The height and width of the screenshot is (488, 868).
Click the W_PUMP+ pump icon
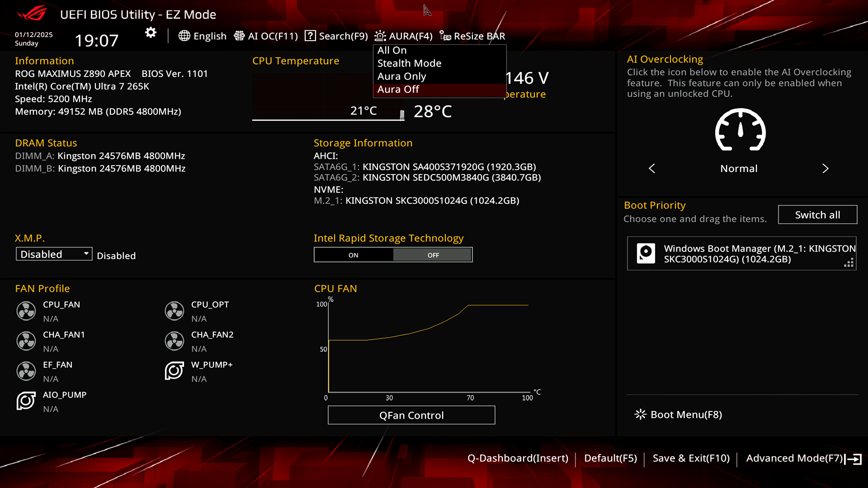coord(175,371)
